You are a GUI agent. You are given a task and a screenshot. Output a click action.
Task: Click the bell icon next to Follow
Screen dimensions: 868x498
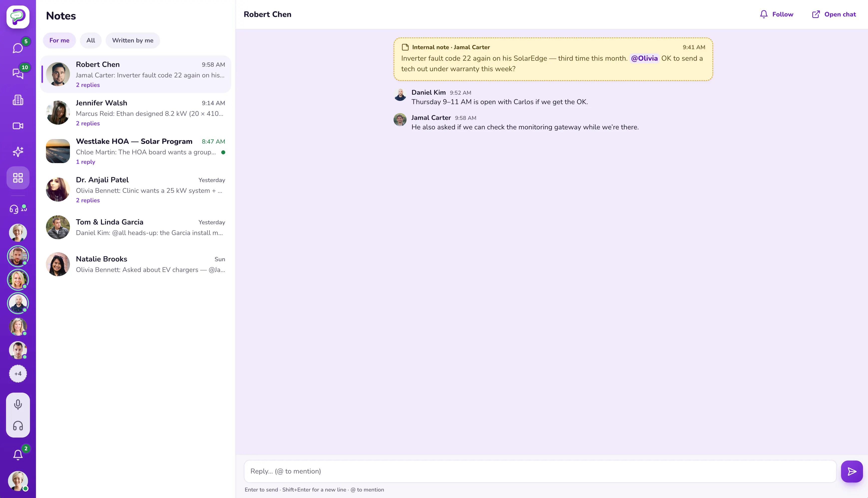[763, 14]
